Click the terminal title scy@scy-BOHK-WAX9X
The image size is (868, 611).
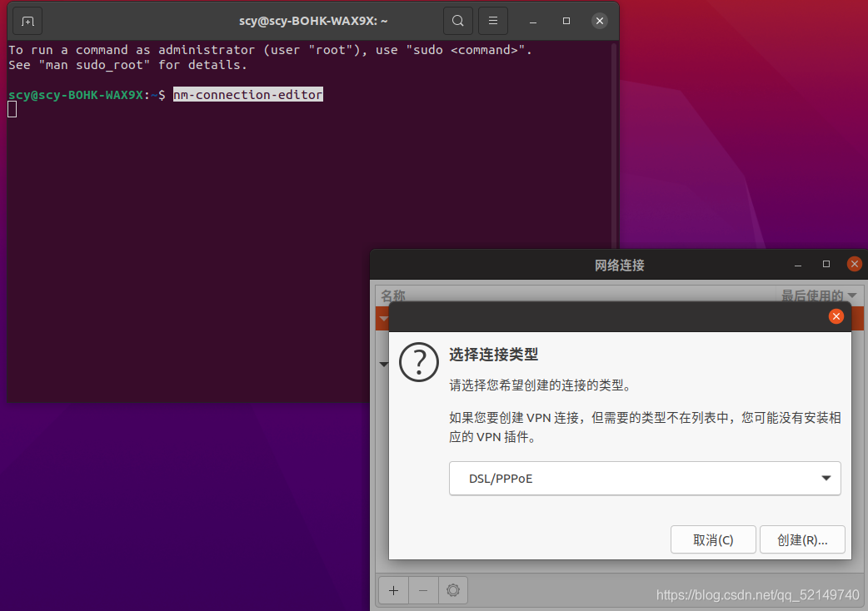(313, 21)
